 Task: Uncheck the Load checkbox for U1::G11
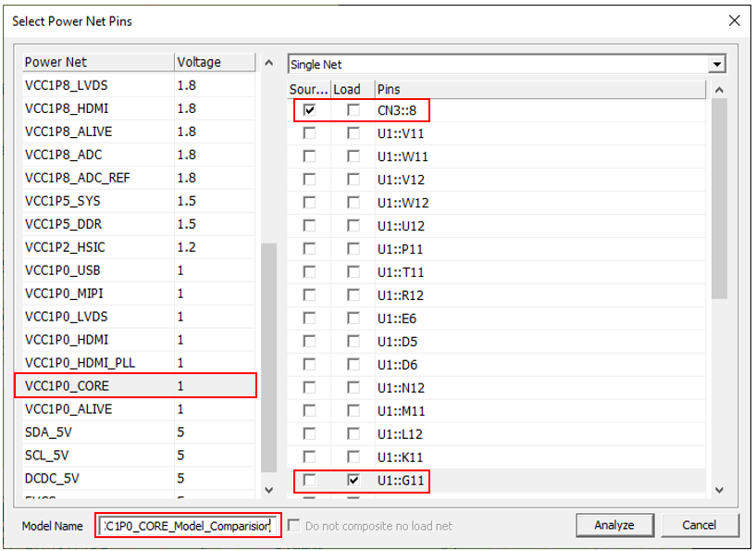353,481
